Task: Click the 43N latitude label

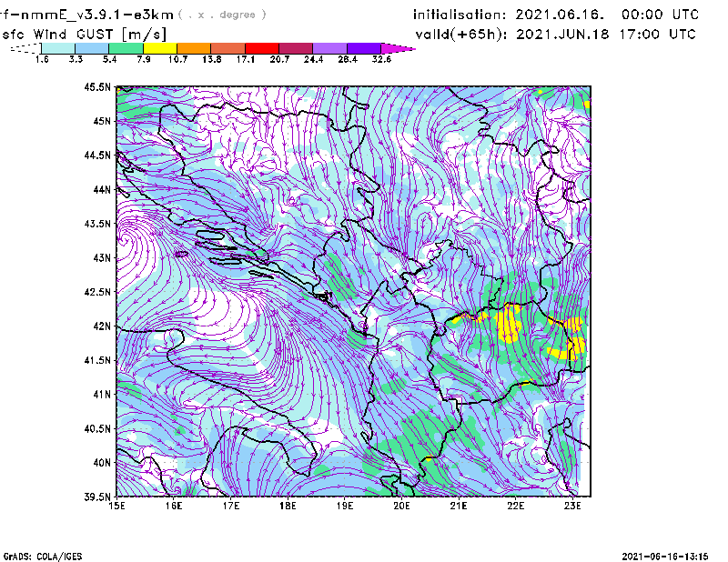Action: (102, 257)
